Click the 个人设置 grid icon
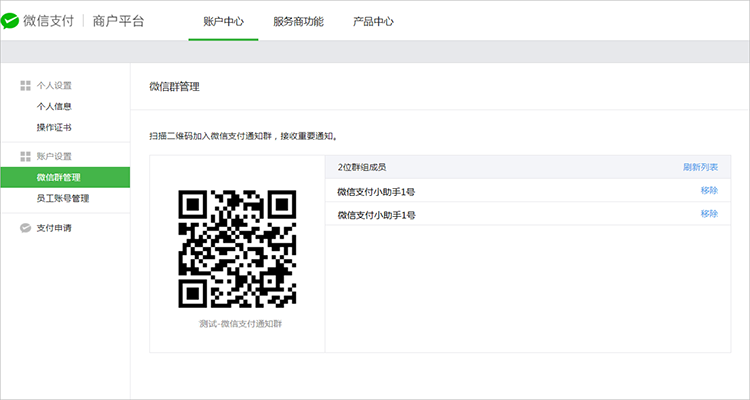The width and height of the screenshot is (750, 400). [25, 86]
